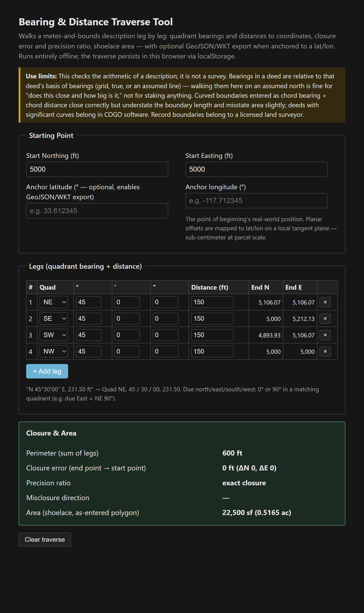Screen dimensions: 364x613
Task: Edit minutes field of leg 1
Action: tap(127, 302)
